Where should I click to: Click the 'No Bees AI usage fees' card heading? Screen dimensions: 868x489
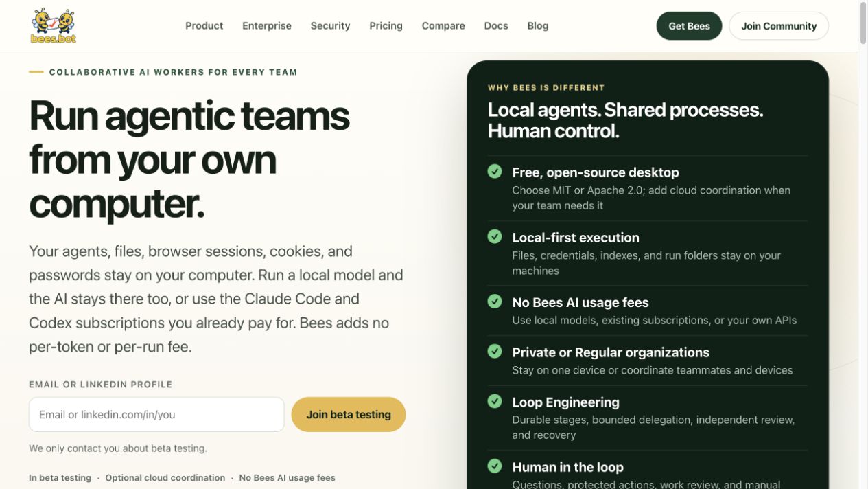(x=580, y=302)
